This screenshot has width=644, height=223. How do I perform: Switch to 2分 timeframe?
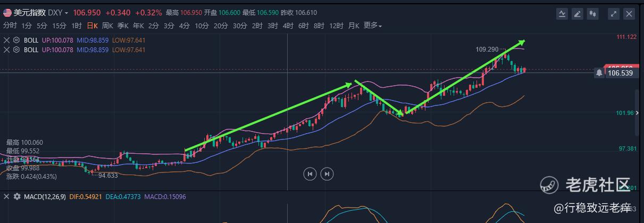pyautogui.click(x=154, y=25)
